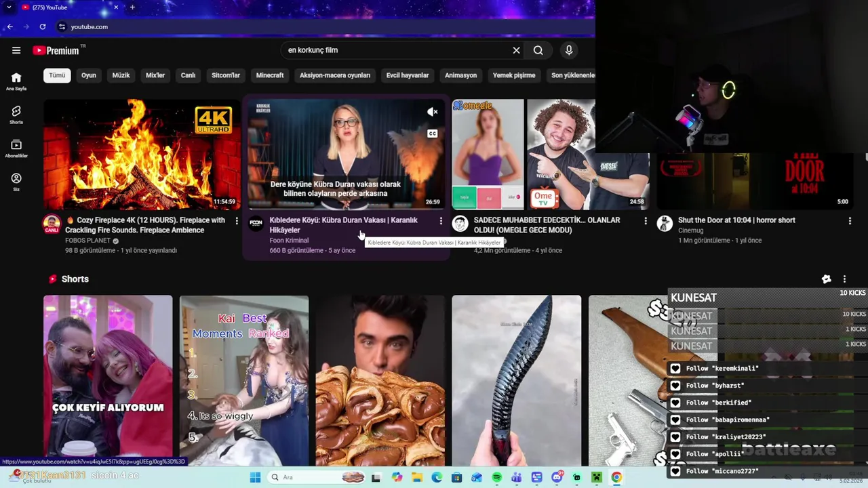Clear the search box with the X
Image resolution: width=868 pixels, height=488 pixels.
pyautogui.click(x=516, y=50)
